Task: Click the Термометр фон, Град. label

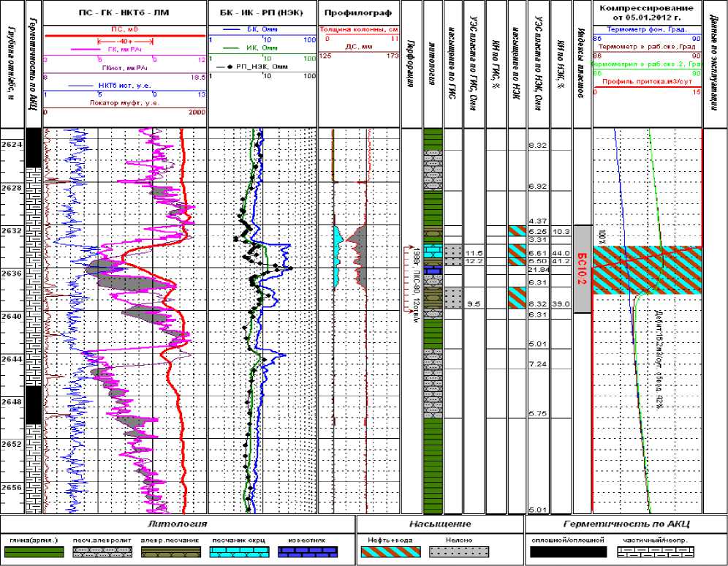Action: [647, 29]
